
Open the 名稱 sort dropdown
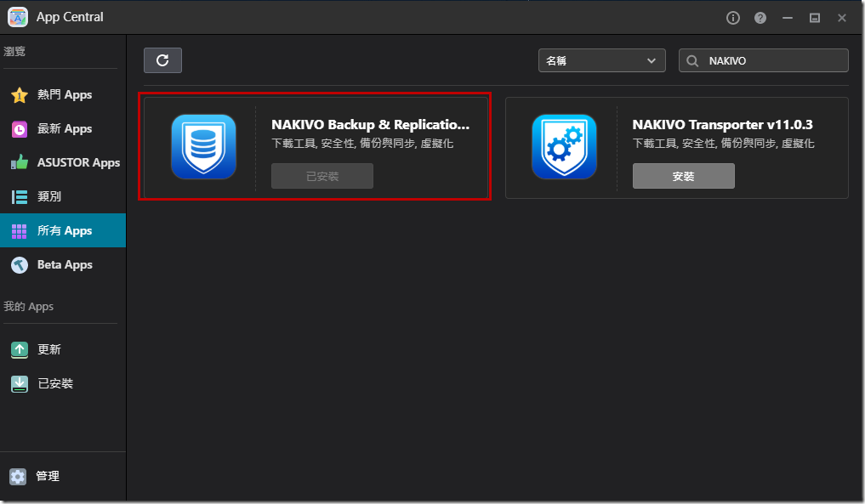pyautogui.click(x=602, y=60)
